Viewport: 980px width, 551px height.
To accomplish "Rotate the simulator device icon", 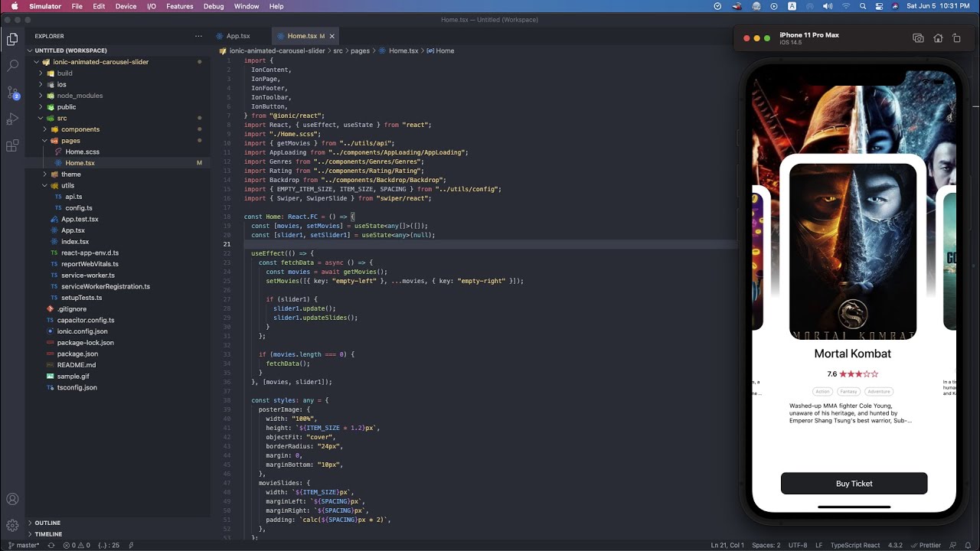I will click(956, 38).
